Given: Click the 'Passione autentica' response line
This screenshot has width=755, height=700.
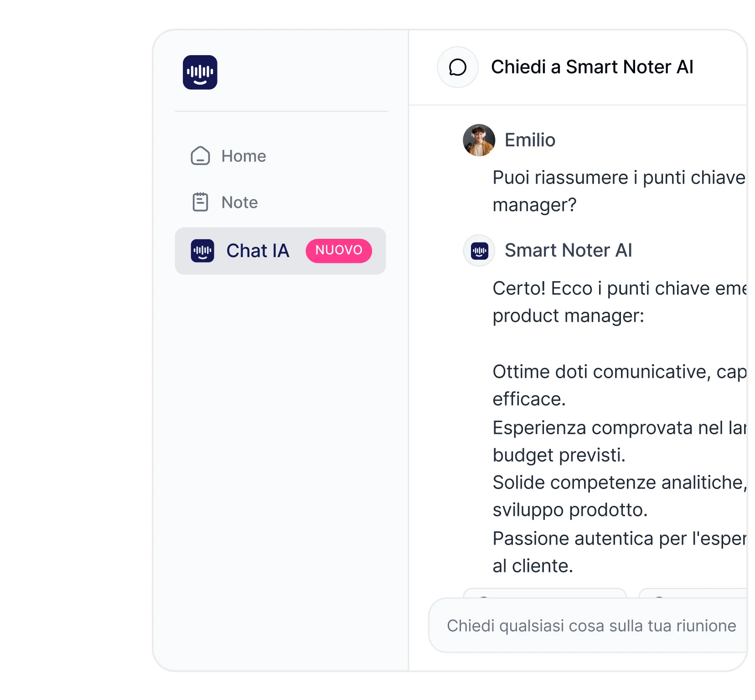Looking at the screenshot, I should (620, 552).
